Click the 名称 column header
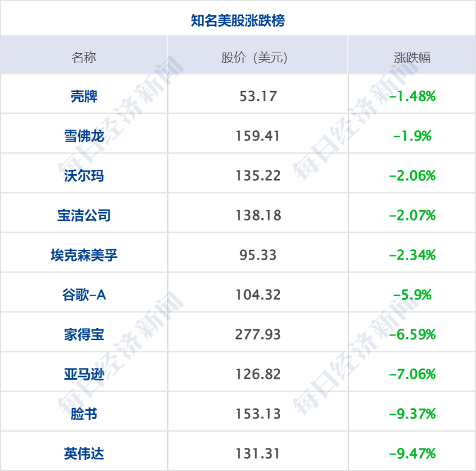The width and height of the screenshot is (476, 471). [84, 57]
